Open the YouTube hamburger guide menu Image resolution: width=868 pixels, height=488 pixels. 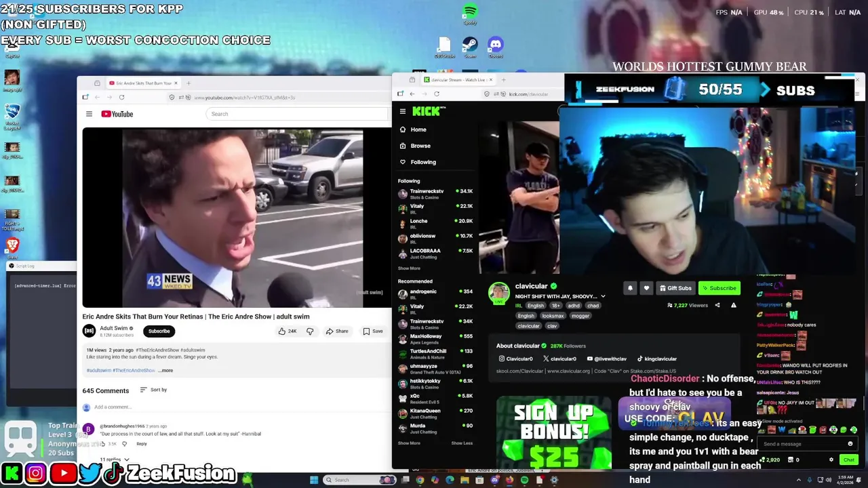(89, 114)
